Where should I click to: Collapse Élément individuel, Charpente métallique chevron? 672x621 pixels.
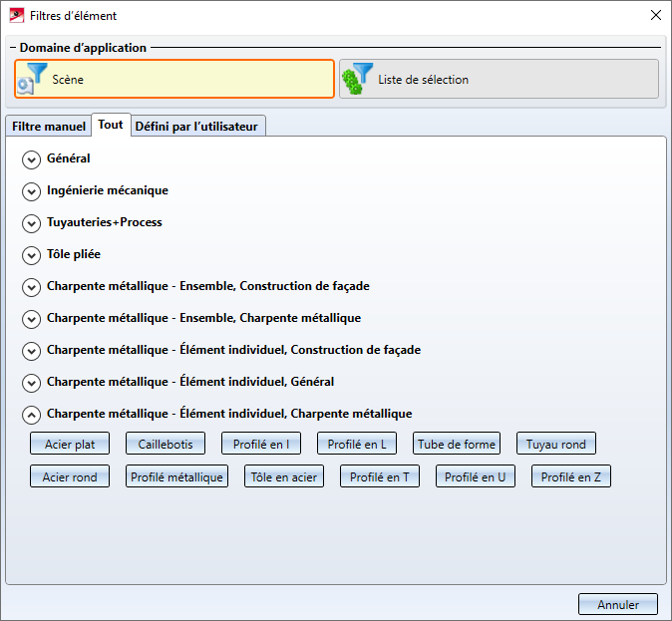(x=31, y=415)
